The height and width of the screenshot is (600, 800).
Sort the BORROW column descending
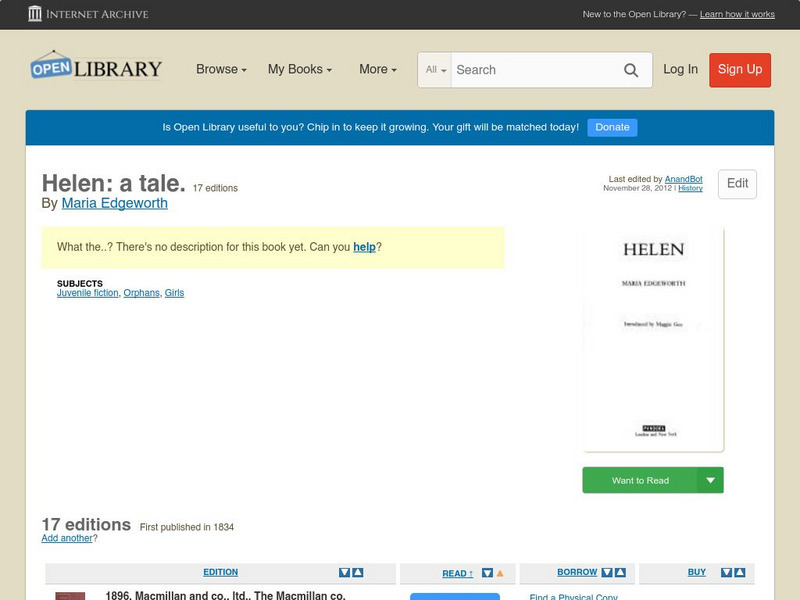(x=608, y=573)
